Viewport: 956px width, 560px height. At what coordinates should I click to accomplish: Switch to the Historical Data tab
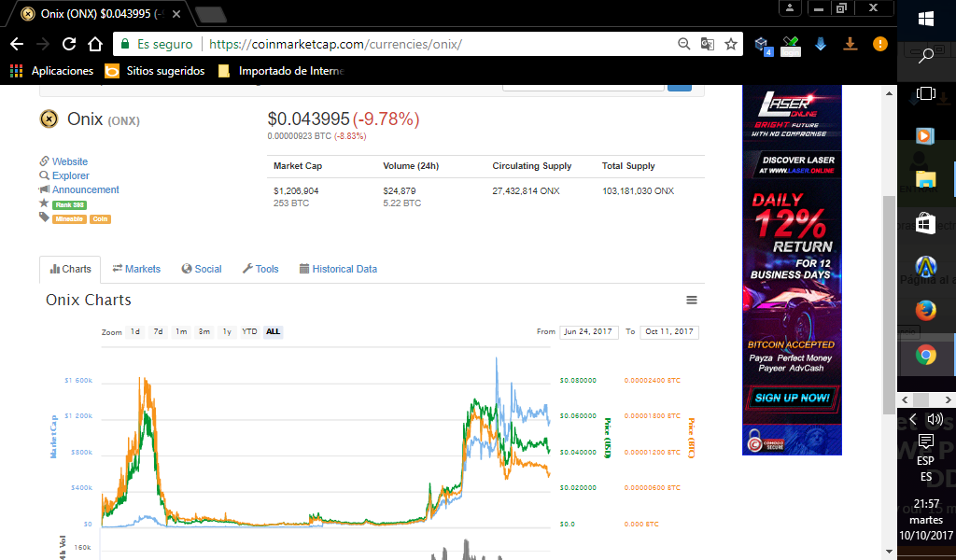338,269
